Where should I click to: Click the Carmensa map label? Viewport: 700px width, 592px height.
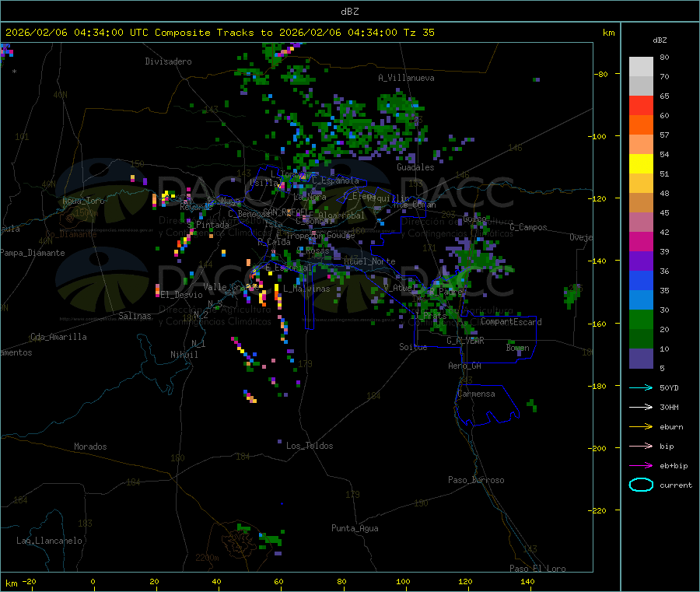[x=476, y=394]
